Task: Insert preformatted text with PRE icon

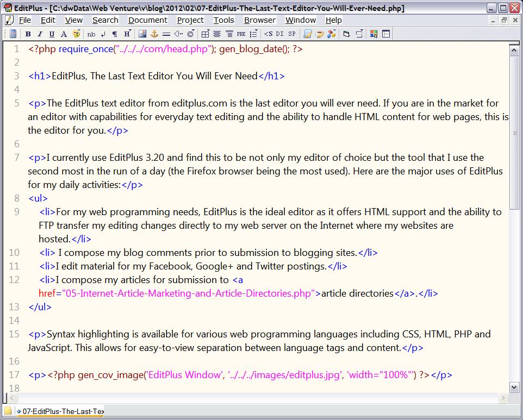Action: point(241,34)
